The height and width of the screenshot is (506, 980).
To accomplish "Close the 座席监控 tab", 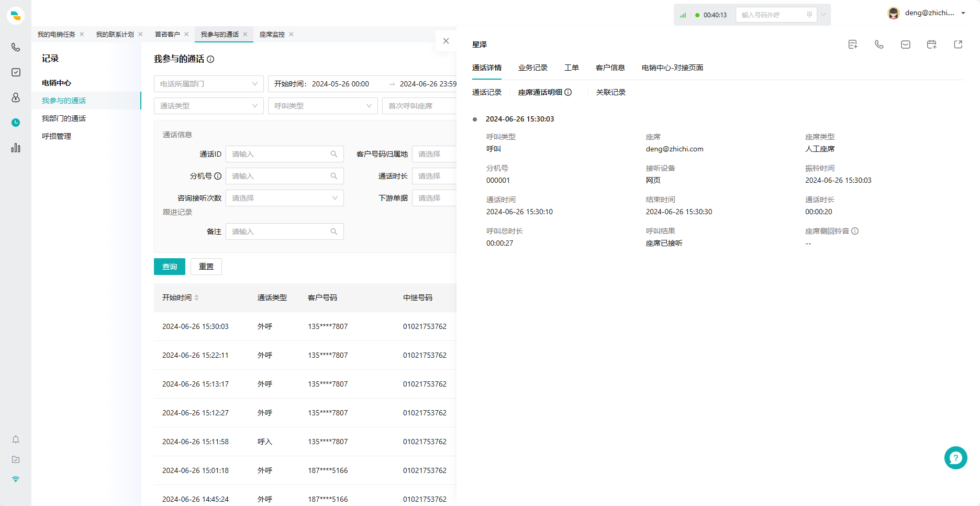I will click(x=291, y=34).
